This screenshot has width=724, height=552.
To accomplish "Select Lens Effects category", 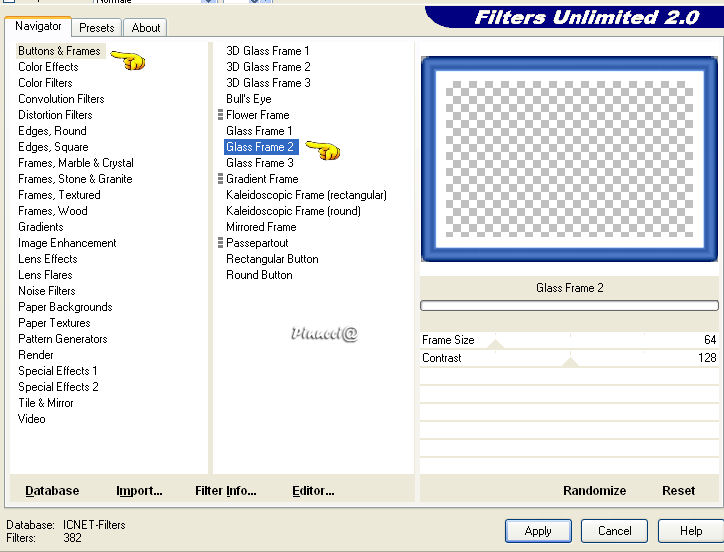I will click(48, 259).
